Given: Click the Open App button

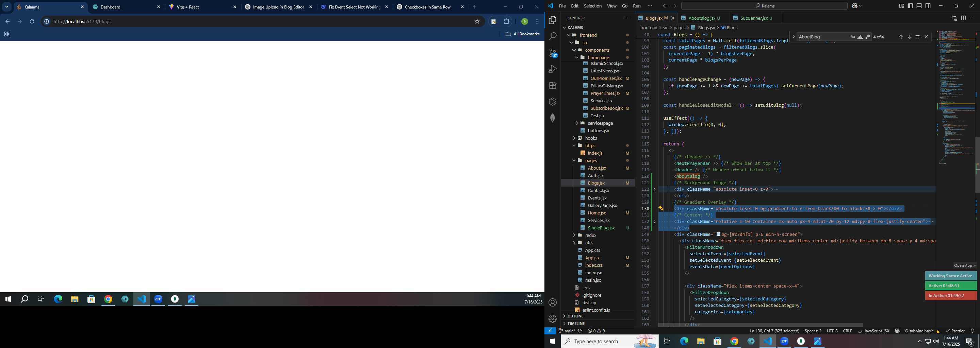Looking at the screenshot, I should coord(965,265).
